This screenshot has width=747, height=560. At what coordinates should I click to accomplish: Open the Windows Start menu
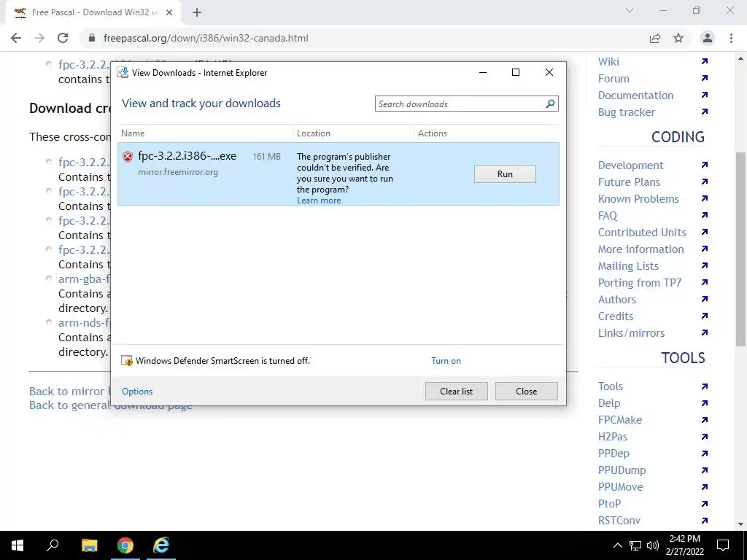18,545
